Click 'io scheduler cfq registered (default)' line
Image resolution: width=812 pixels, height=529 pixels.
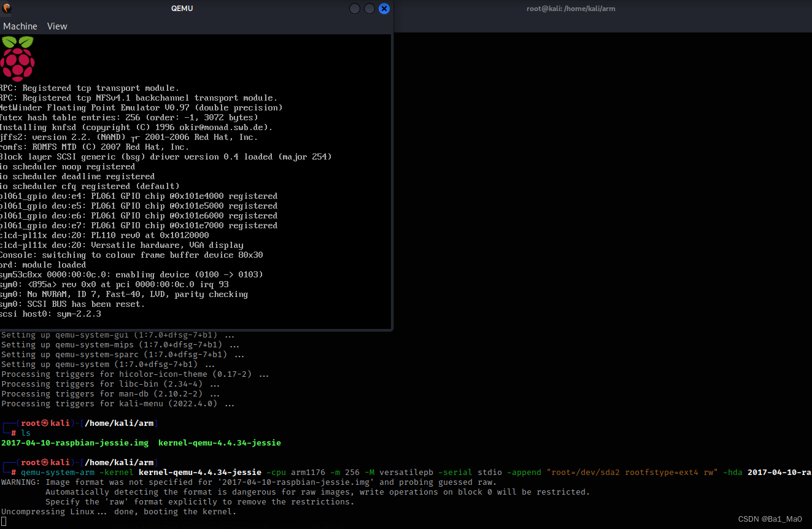tap(90, 187)
